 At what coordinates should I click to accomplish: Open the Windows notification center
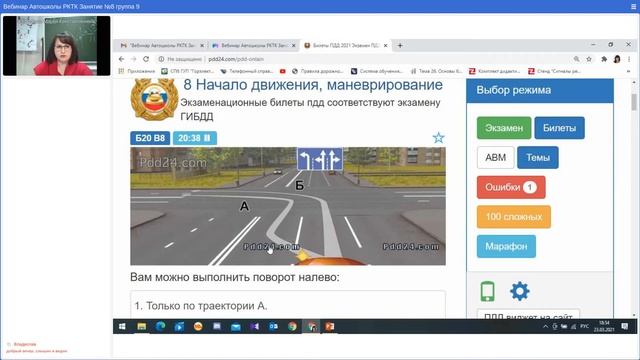tap(624, 326)
